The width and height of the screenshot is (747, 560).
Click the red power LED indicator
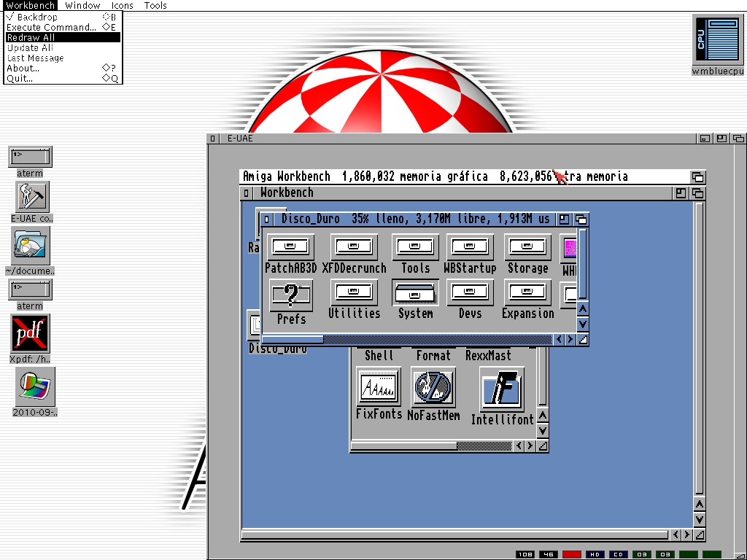click(x=572, y=554)
